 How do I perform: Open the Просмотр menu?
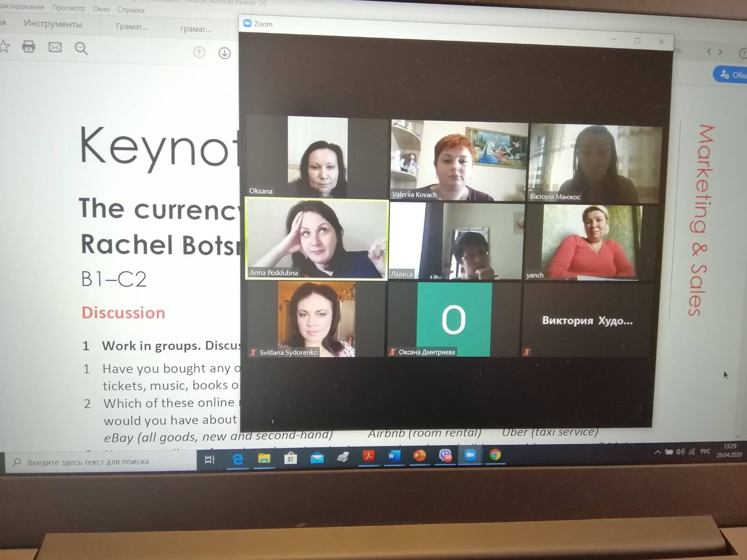69,8
